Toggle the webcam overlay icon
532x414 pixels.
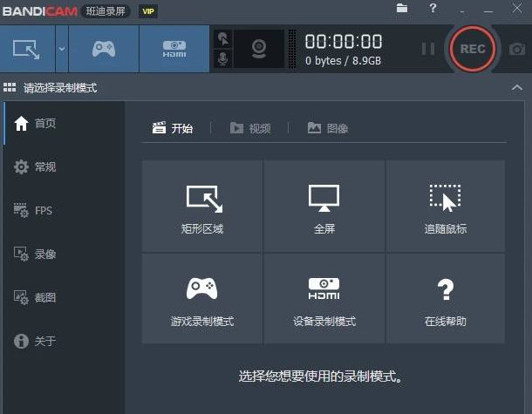point(259,49)
